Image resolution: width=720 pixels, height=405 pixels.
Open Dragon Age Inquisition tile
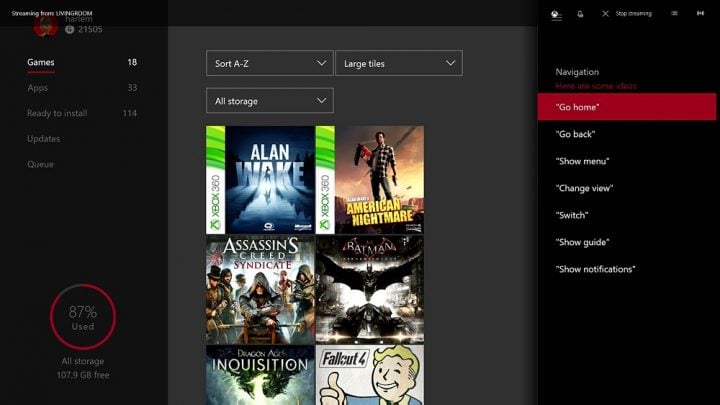click(x=260, y=375)
